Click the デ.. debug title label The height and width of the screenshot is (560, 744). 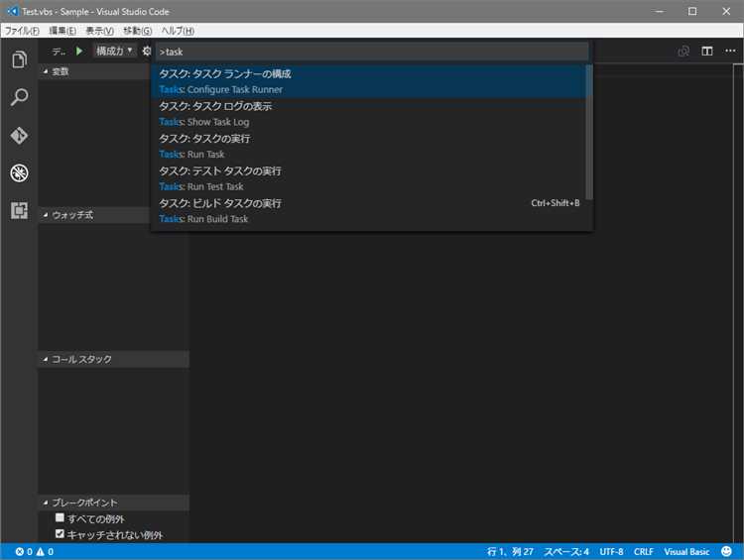[59, 52]
